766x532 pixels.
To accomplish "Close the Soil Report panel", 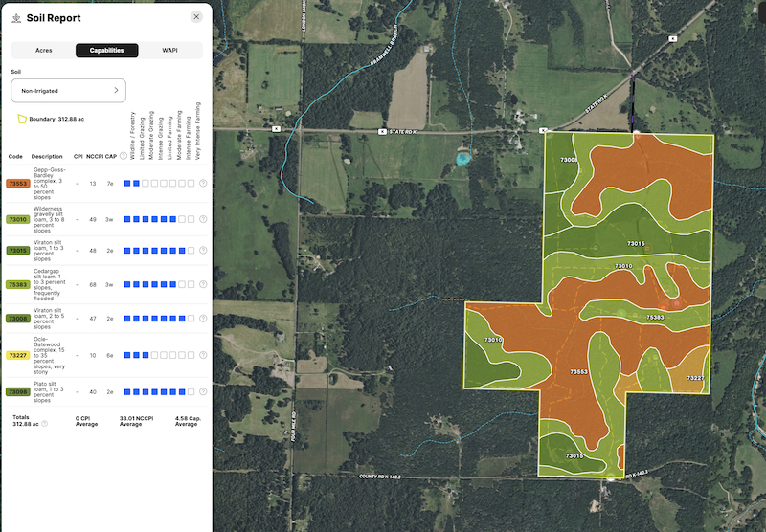I will (x=196, y=16).
